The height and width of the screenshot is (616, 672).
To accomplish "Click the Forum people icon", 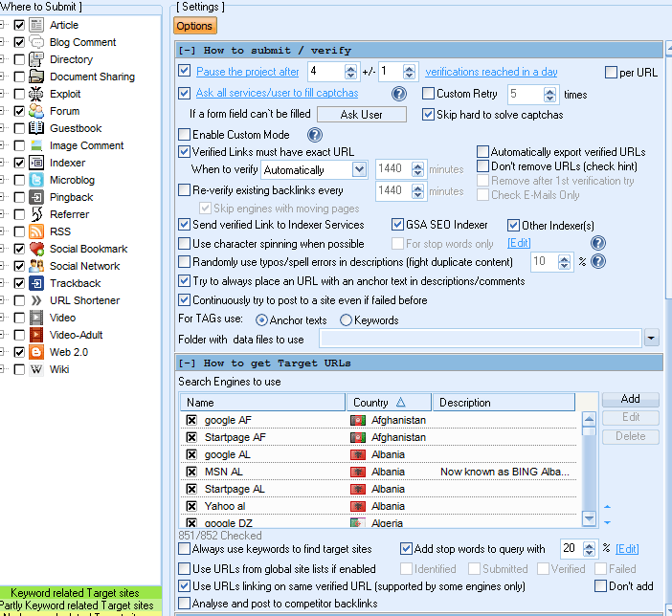I will click(x=36, y=111).
